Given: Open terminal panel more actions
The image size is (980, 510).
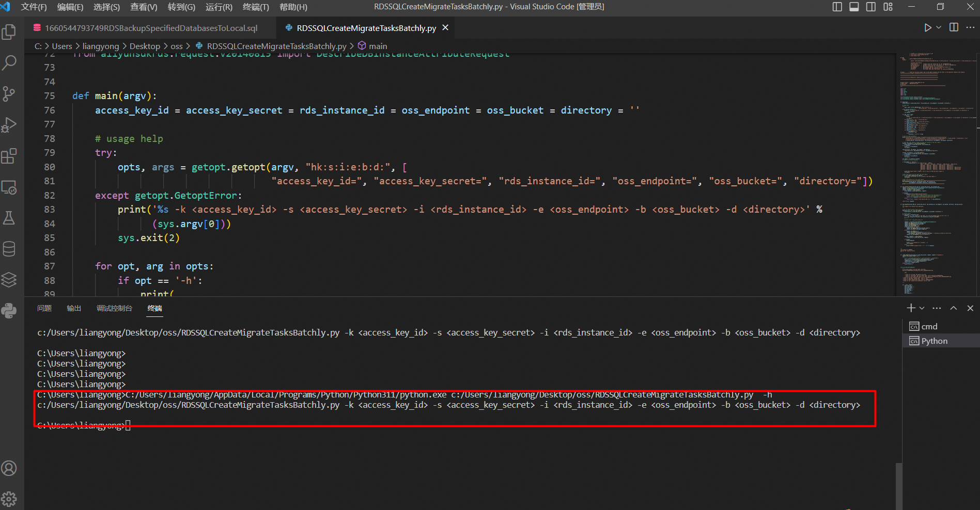Looking at the screenshot, I should pyautogui.click(x=937, y=308).
